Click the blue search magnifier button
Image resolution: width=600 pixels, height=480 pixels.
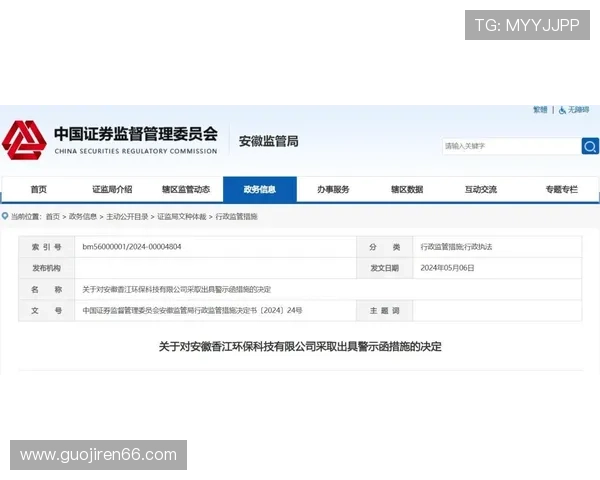(x=590, y=146)
